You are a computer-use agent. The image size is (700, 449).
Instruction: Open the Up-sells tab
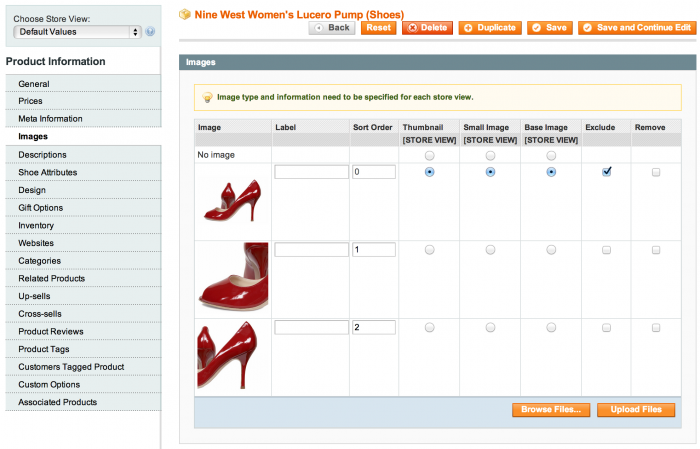[83, 296]
